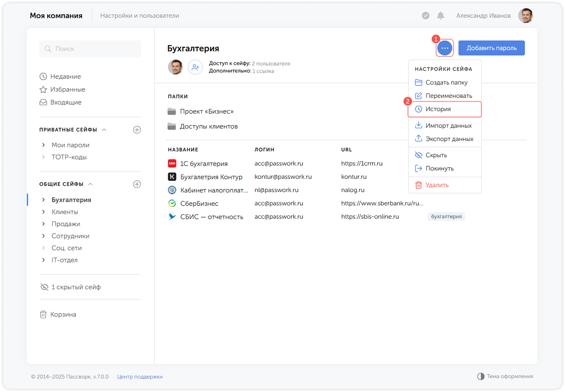The width and height of the screenshot is (565, 392).
Task: Toggle Тема оформления theme switch
Action: click(x=505, y=376)
